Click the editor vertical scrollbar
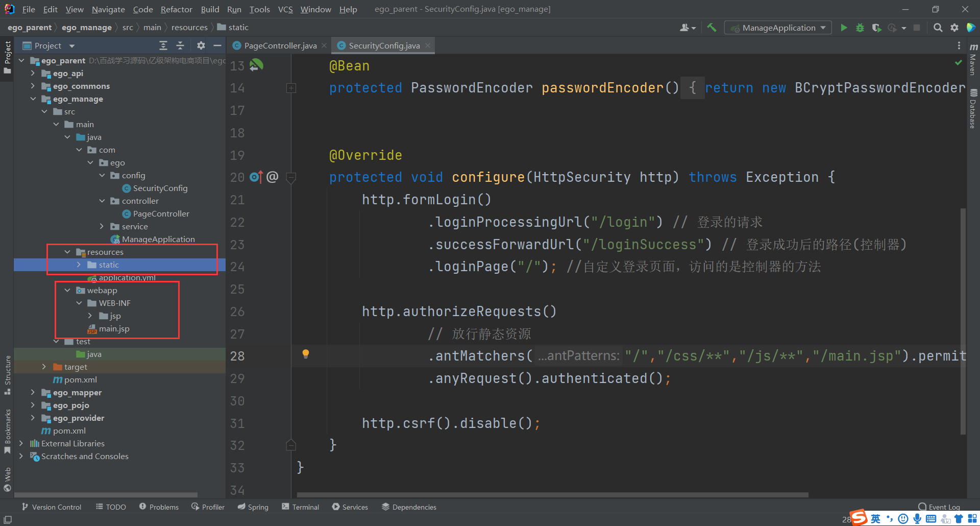This screenshot has height=526, width=980. tap(963, 321)
